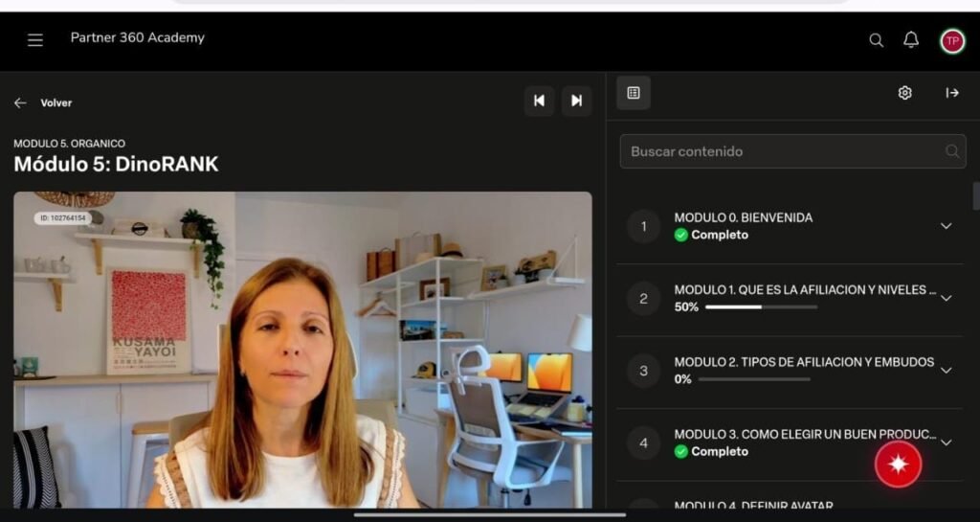Click the 0% label of Modulo 2
The height and width of the screenshot is (522, 980).
682,379
